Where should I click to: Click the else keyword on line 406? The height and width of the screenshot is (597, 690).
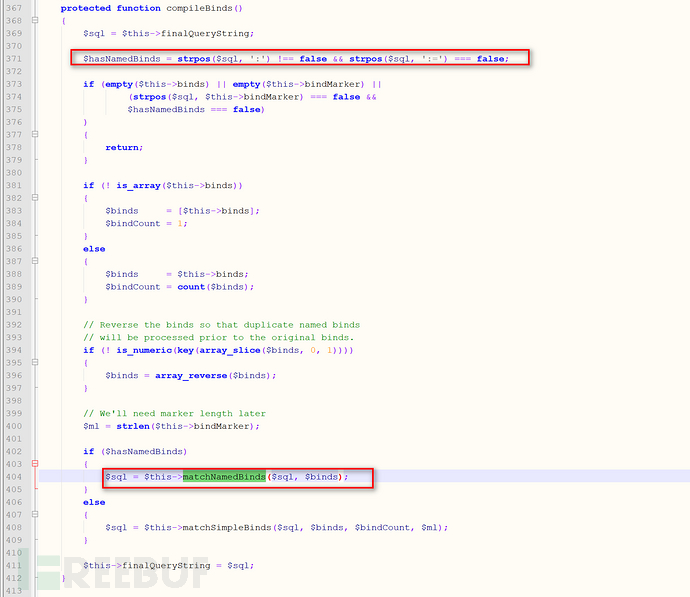(94, 502)
